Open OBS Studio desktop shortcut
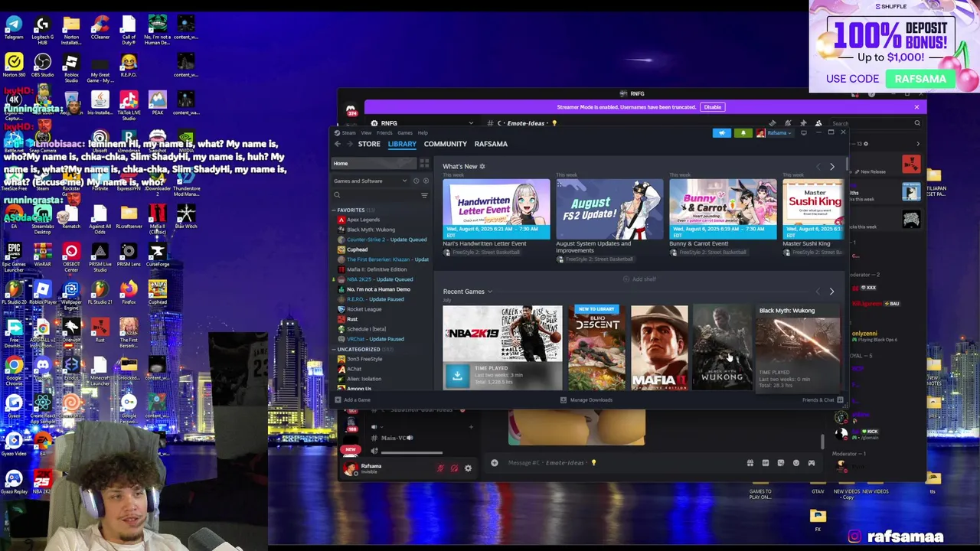Viewport: 980px width, 551px height. click(42, 65)
